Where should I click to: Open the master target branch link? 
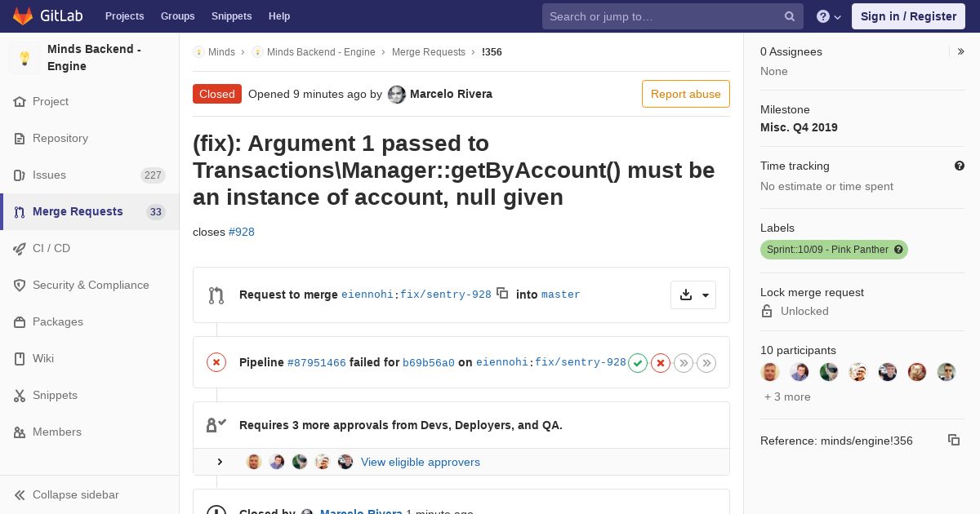560,295
